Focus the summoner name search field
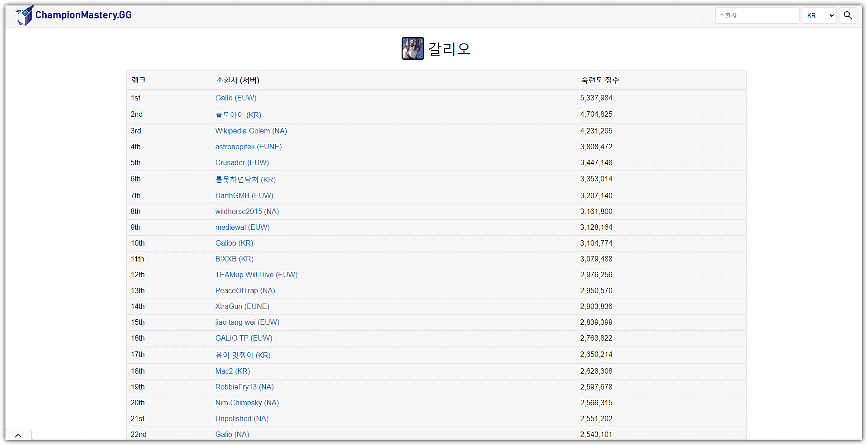Screen dimensions: 868x446 pos(757,15)
